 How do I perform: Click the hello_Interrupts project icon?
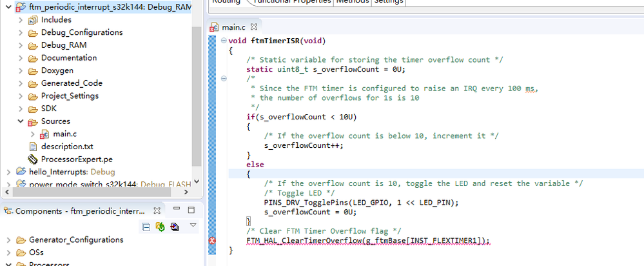click(21, 172)
